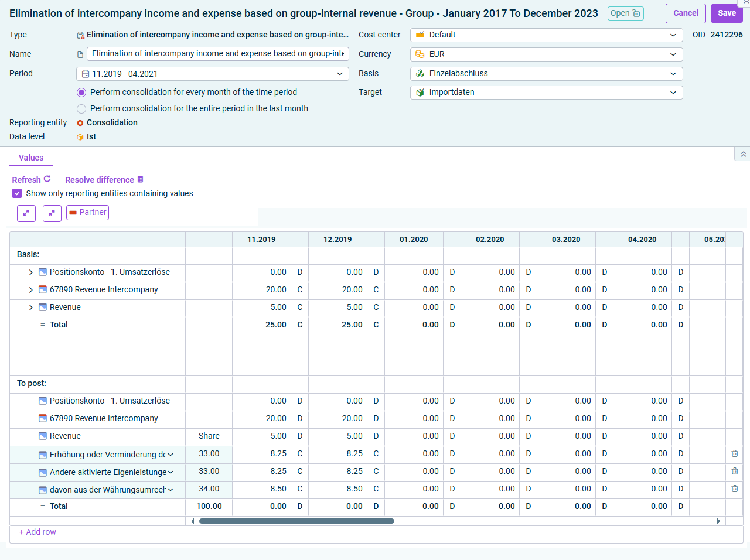Click the Partner button
The height and width of the screenshot is (560, 750).
pyautogui.click(x=87, y=213)
